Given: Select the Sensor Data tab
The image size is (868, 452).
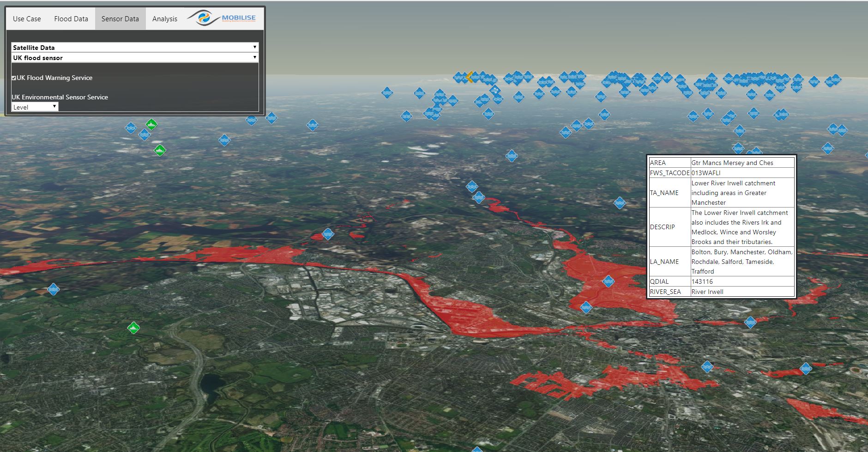Looking at the screenshot, I should coord(120,19).
